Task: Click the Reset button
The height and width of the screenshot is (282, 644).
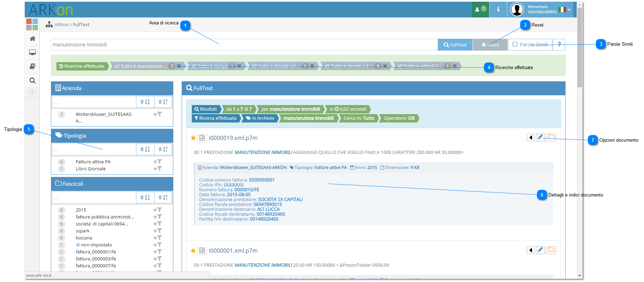Action: point(490,45)
